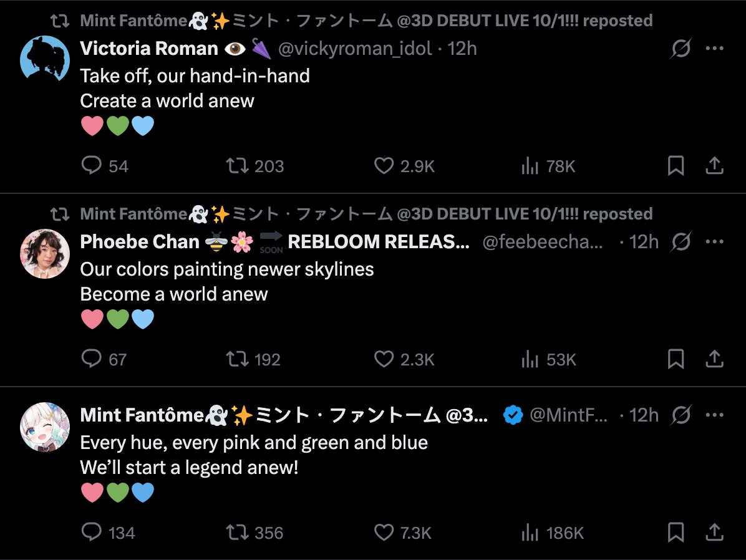Open more options on Victoria Roman's post
746x560 pixels.
coord(714,49)
